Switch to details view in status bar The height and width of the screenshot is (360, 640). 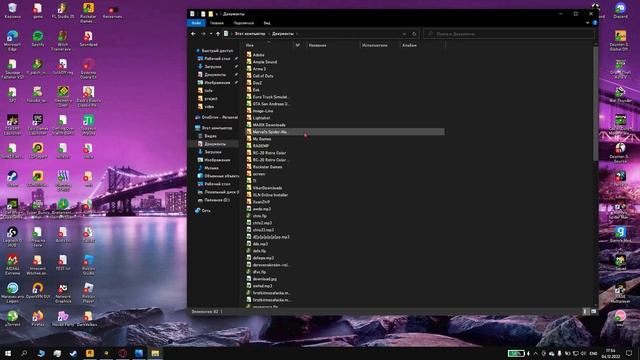click(585, 311)
